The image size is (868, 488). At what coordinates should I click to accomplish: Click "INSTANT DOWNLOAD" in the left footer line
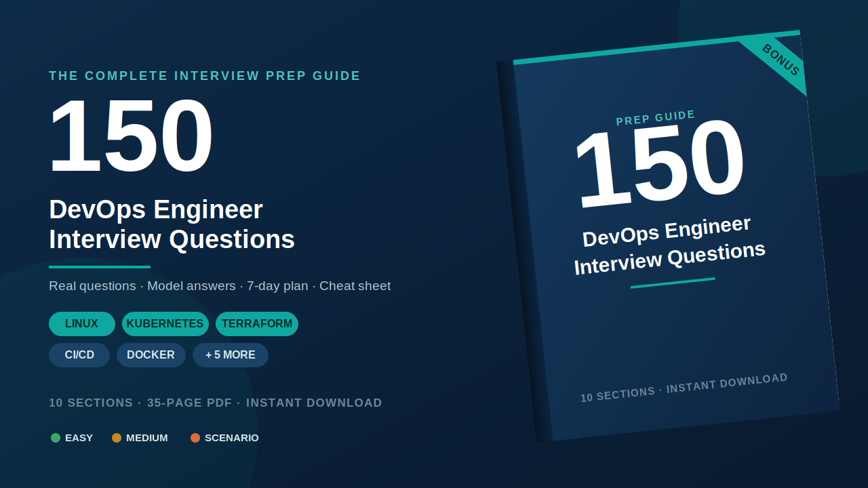314,403
